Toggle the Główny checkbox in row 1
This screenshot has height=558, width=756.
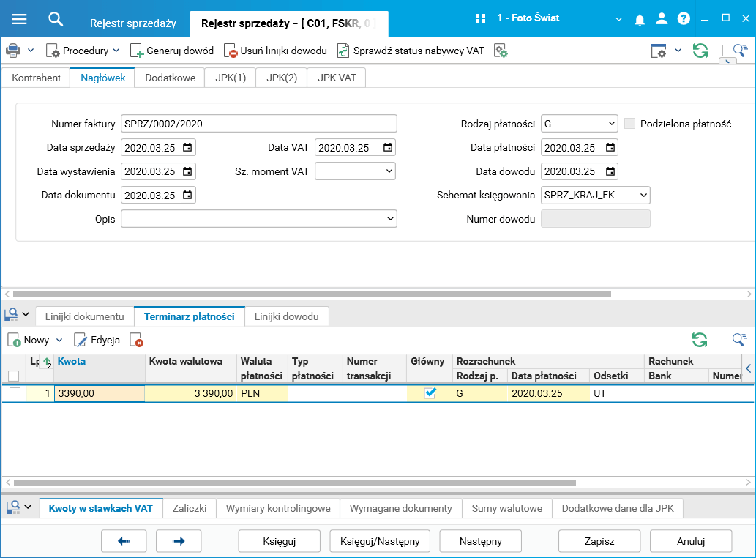coord(430,393)
